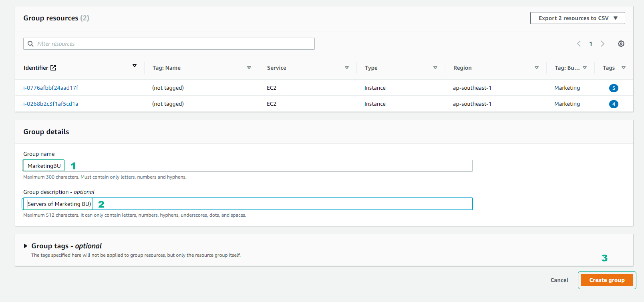Open instance i-0268b2c3f1af5cd1a link
This screenshot has width=644, height=302.
tap(51, 104)
